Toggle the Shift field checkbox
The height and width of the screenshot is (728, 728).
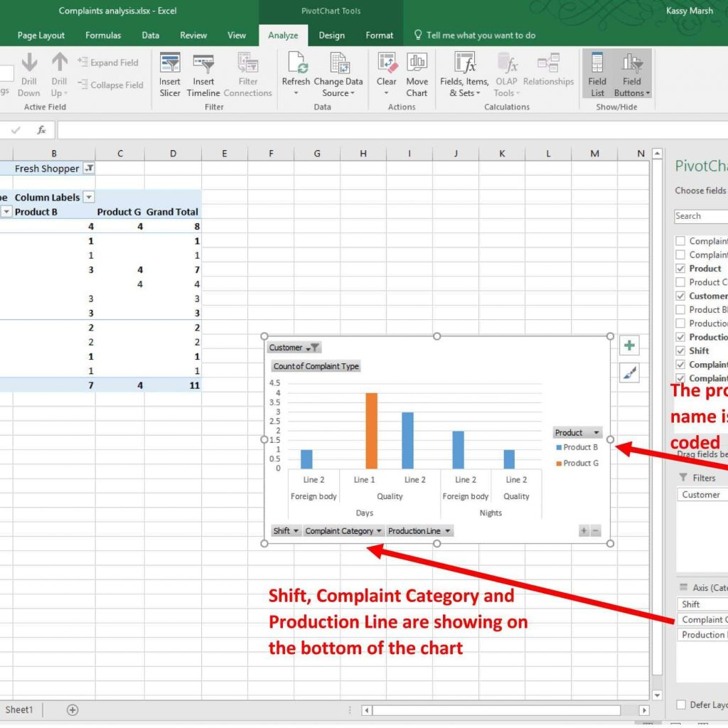pos(680,350)
